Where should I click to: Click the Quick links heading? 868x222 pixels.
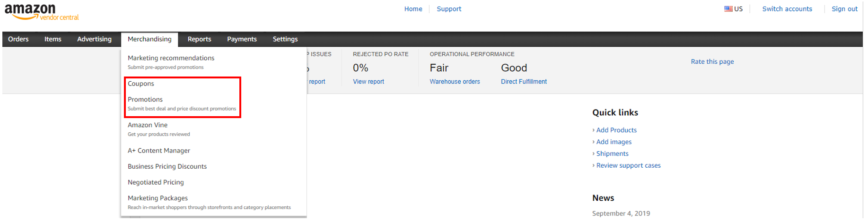[x=615, y=113]
